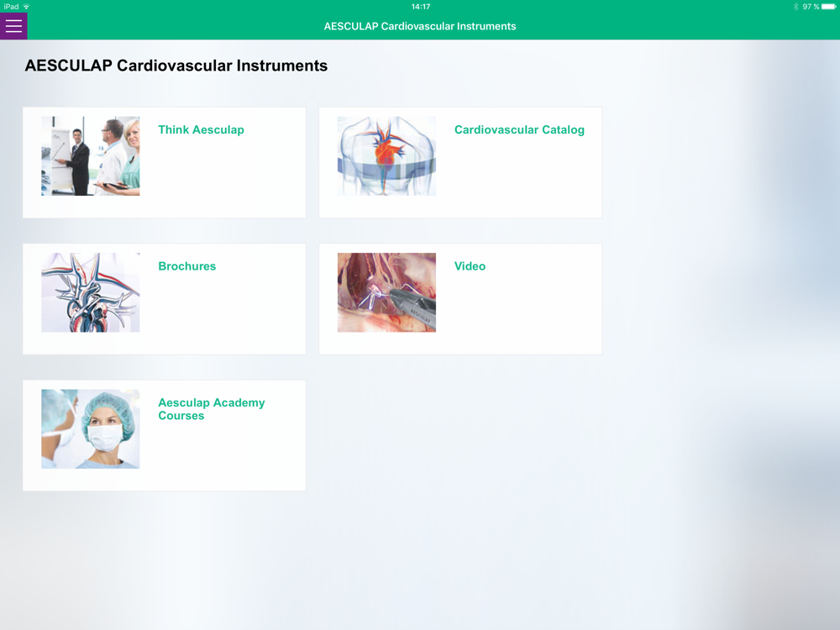Tap the iPad label in status bar
840x630 pixels.
(x=11, y=7)
